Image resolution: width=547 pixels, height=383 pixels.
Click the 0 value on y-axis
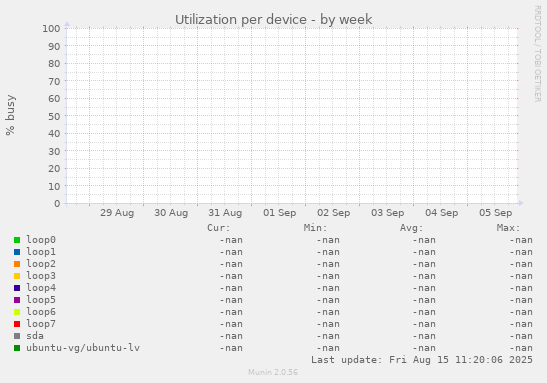[x=57, y=204]
